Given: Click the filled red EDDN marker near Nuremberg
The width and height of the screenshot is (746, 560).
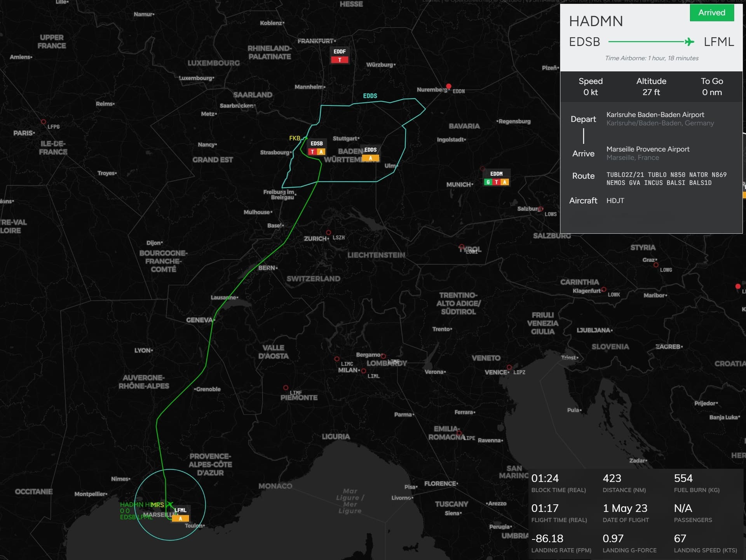Looking at the screenshot, I should 449,86.
